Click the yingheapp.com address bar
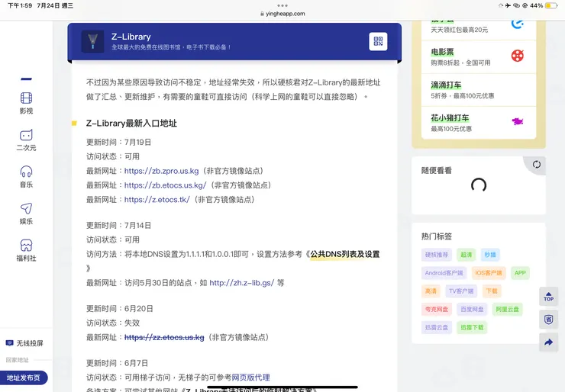Viewport: 565px width, 392px height. point(282,14)
